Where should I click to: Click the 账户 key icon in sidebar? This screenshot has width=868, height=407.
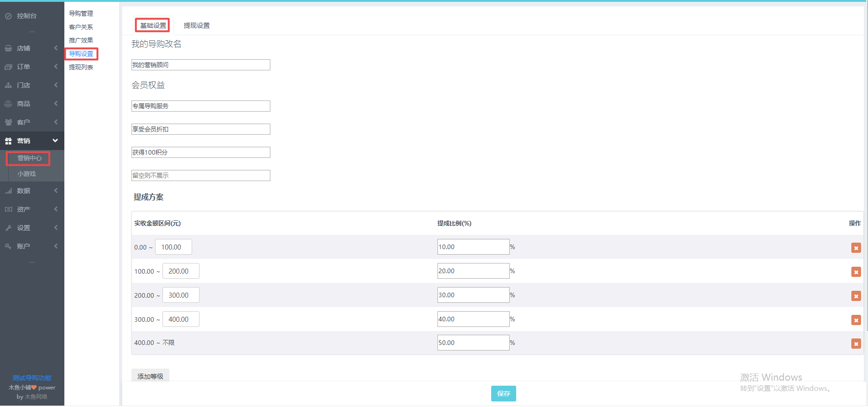click(8, 246)
